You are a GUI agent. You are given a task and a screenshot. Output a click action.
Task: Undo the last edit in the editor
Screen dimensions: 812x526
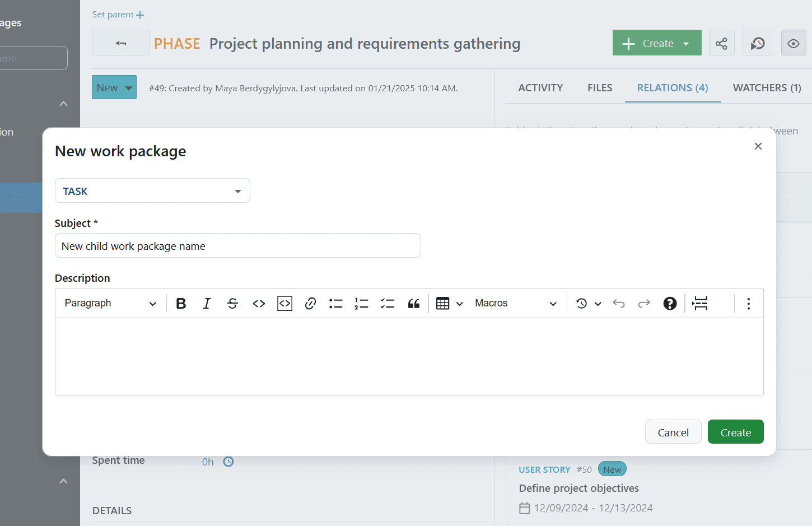pyautogui.click(x=618, y=303)
